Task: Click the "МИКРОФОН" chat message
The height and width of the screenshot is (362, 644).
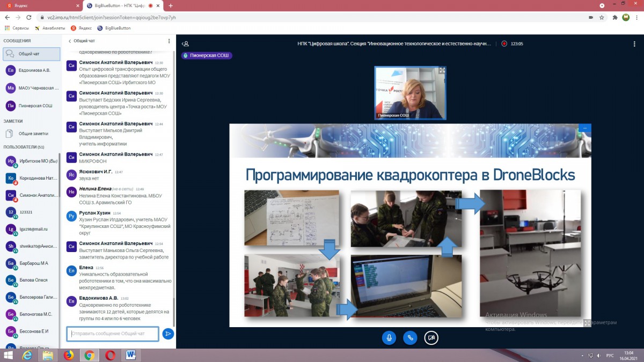Action: [92, 161]
